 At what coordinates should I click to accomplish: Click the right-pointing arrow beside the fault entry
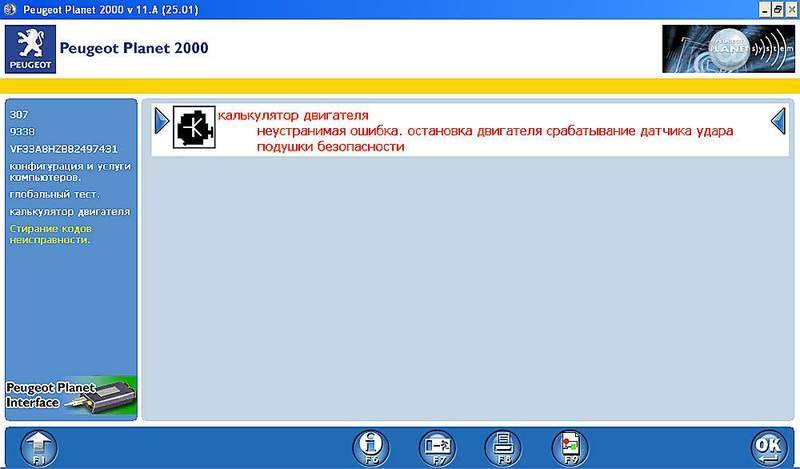(x=162, y=122)
